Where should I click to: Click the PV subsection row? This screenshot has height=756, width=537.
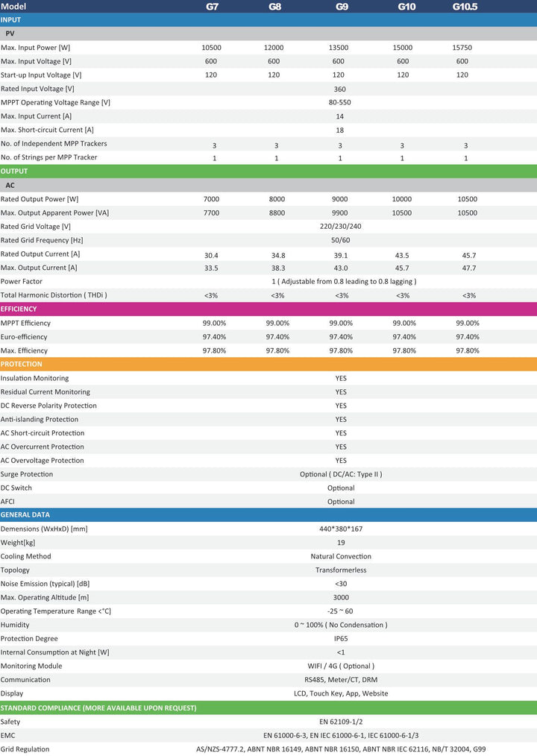coord(268,34)
